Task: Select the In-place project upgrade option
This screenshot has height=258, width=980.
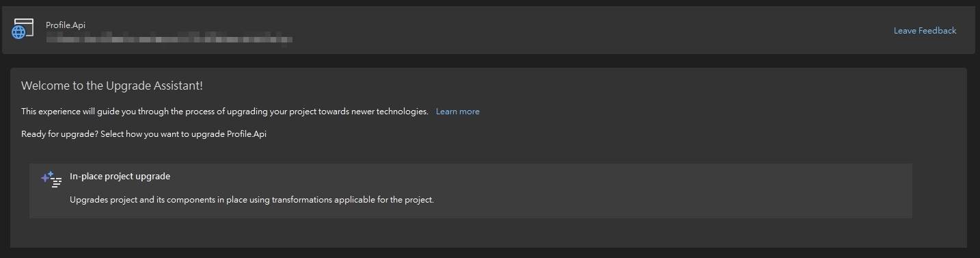Action: tap(470, 191)
